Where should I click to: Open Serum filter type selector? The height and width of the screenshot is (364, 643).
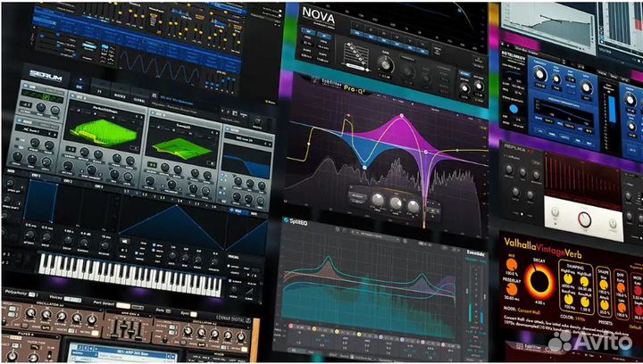249,141
